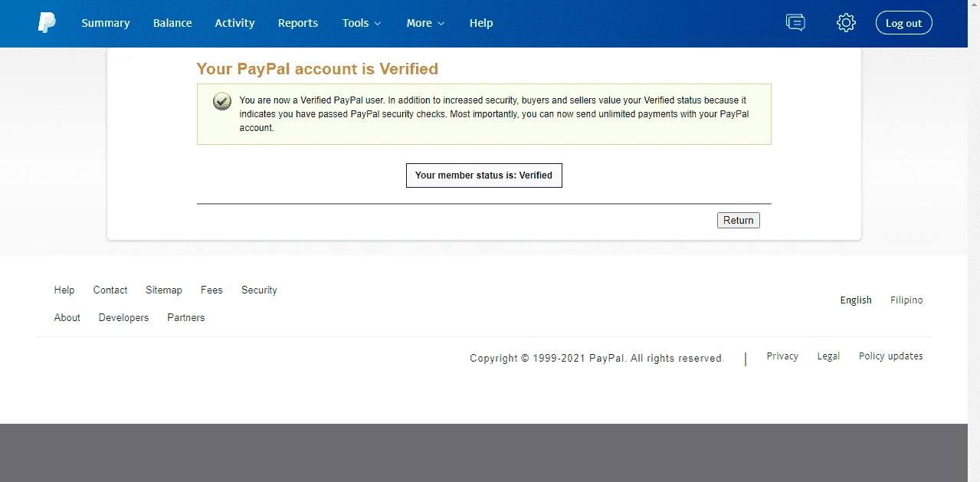Select English language
Image resolution: width=980 pixels, height=482 pixels.
point(856,300)
